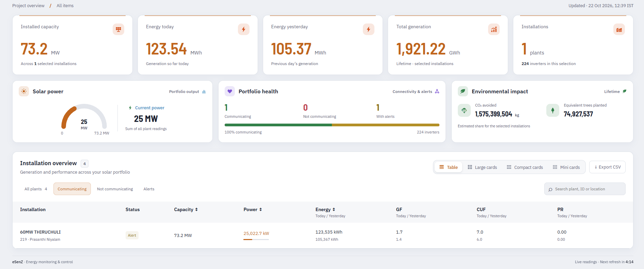Click the solar panel icon on Installed capacity card

click(118, 29)
